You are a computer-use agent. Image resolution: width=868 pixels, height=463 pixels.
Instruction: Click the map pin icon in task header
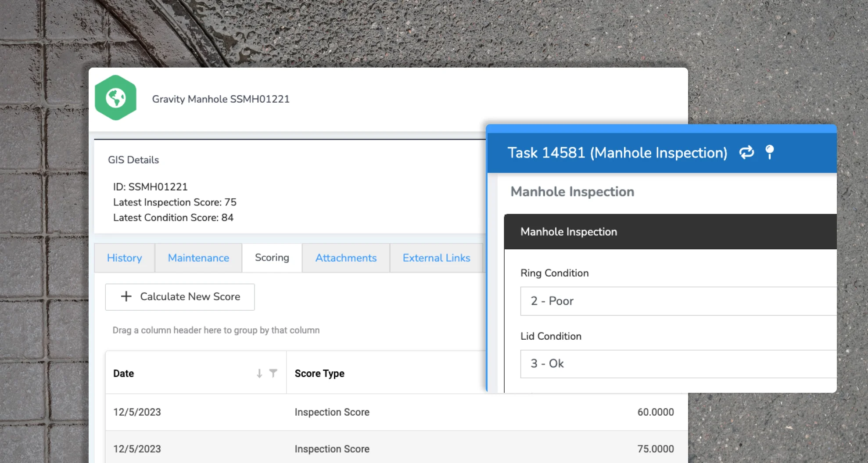click(x=769, y=152)
